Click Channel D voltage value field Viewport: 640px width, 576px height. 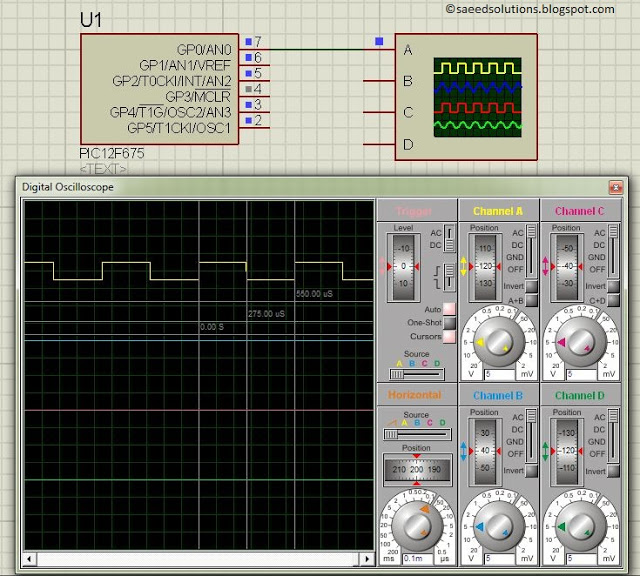[582, 558]
